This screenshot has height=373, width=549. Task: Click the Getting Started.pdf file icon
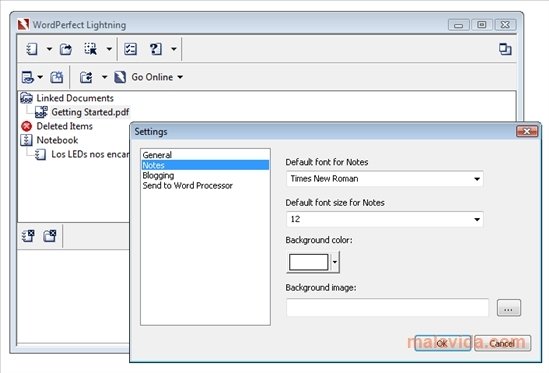point(41,112)
